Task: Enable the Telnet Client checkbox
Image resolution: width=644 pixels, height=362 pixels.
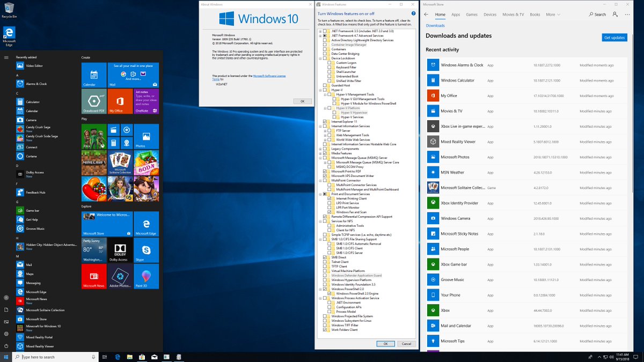Action: (325, 262)
